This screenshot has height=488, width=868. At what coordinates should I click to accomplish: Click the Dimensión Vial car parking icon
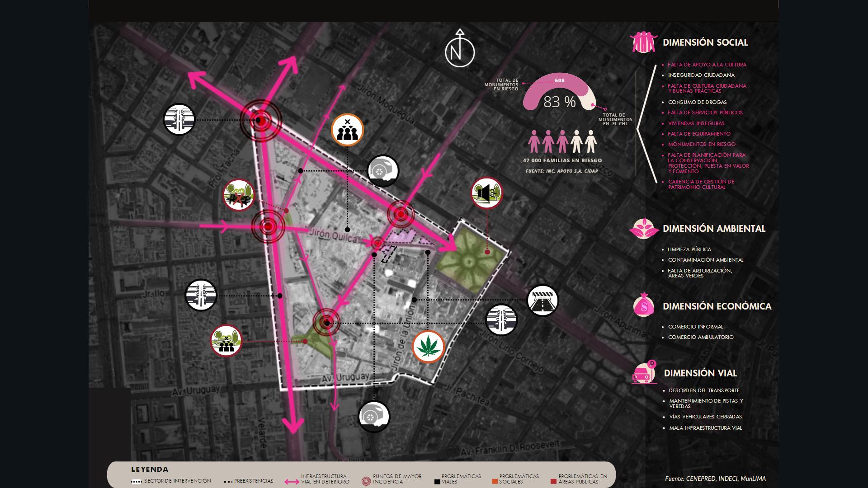coord(644,373)
